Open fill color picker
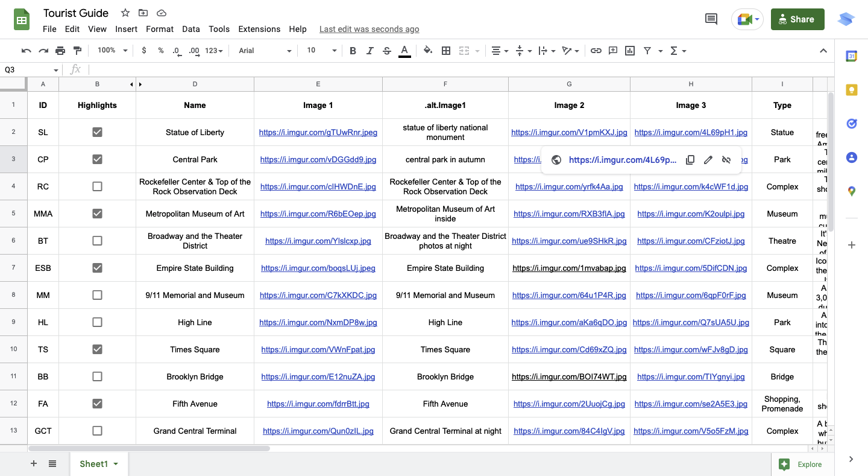 pos(428,51)
